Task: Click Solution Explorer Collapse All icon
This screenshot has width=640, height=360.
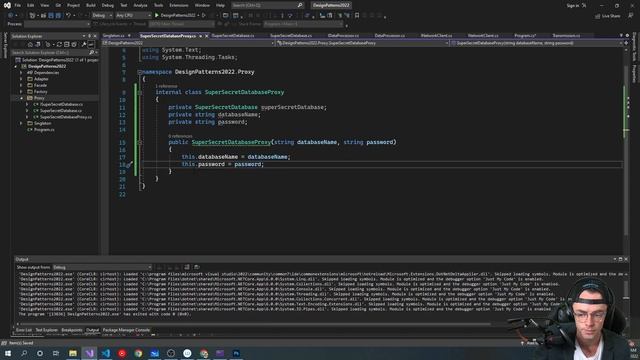Action: pos(67,44)
